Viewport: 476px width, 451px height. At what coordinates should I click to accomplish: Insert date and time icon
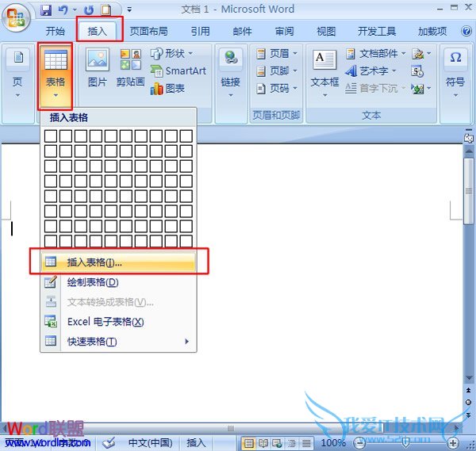417,71
